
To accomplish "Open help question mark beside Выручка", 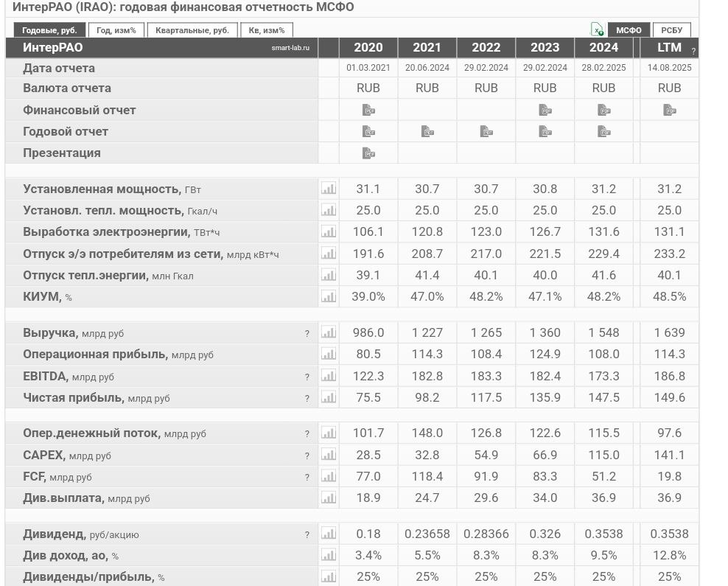I will (x=307, y=334).
